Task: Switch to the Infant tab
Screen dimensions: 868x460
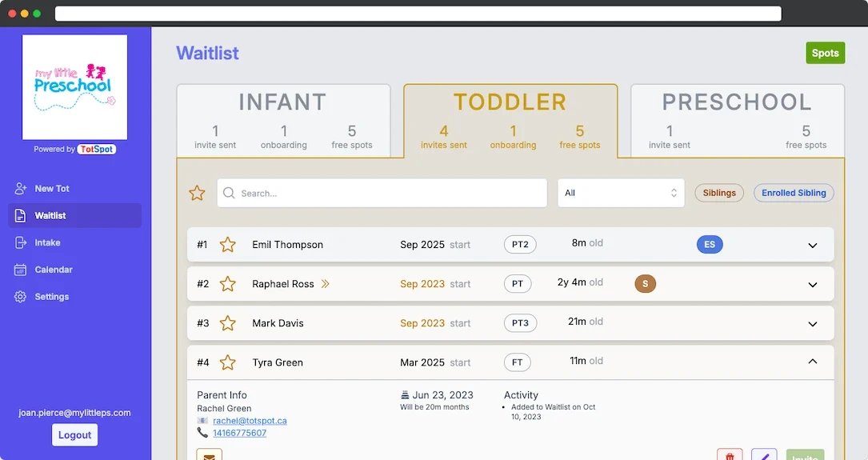Action: pos(283,120)
